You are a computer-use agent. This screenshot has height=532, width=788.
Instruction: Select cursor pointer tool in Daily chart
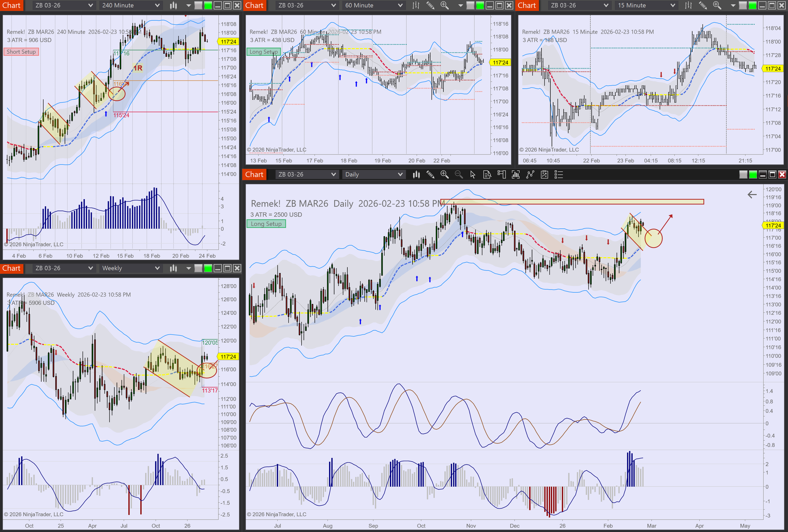(473, 175)
